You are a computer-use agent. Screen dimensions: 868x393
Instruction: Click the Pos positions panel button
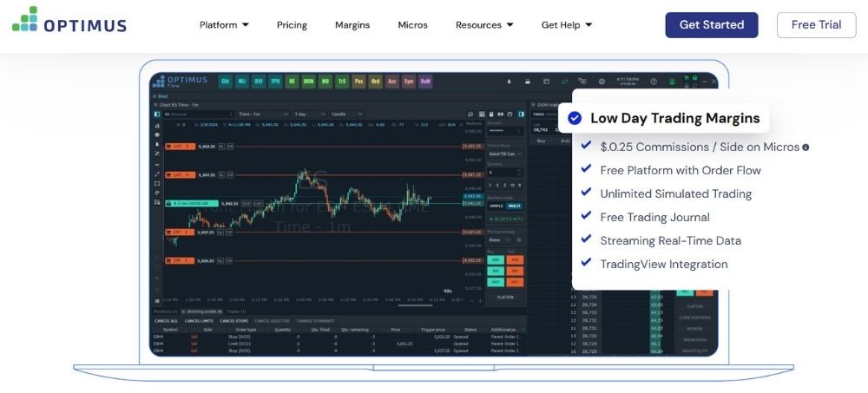(358, 82)
